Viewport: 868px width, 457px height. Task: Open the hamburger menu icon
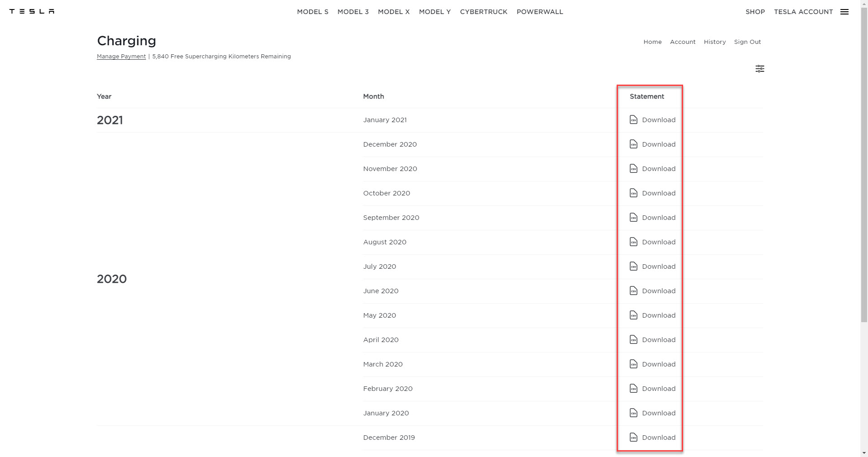pos(844,12)
